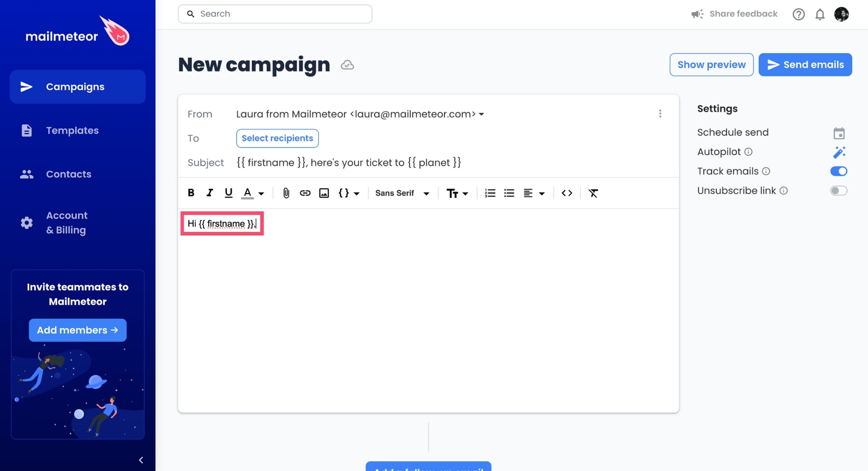The image size is (868, 471).
Task: Click Show preview button
Action: click(x=711, y=65)
